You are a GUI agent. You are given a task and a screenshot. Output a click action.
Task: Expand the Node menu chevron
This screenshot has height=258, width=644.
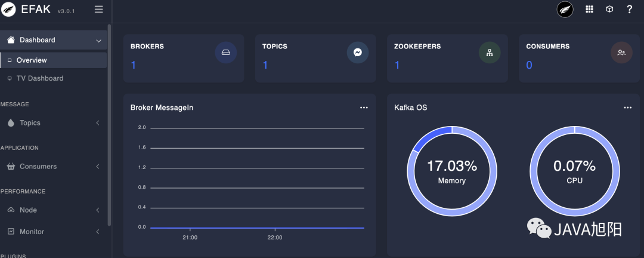pos(98,210)
